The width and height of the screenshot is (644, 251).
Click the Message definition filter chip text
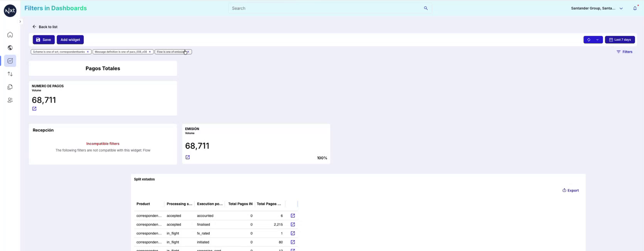[x=121, y=52]
